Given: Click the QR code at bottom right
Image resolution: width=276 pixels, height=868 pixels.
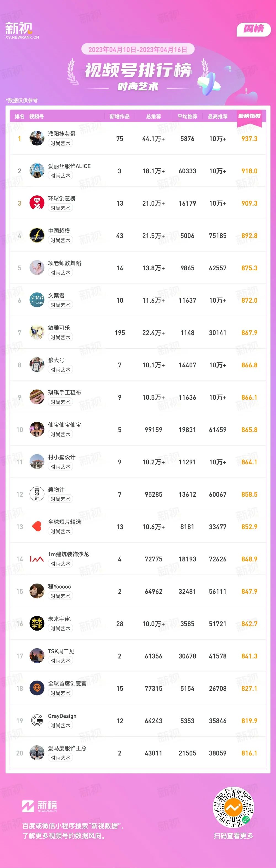Looking at the screenshot, I should coord(233,807).
